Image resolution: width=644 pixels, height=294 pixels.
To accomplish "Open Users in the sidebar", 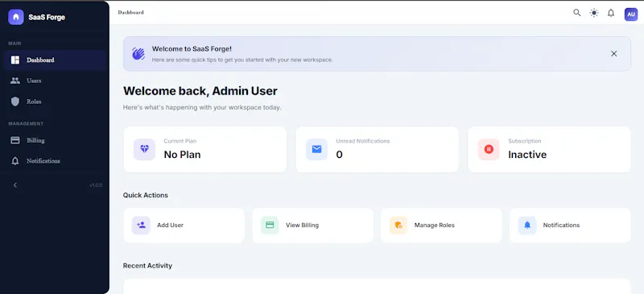I will coord(55,81).
